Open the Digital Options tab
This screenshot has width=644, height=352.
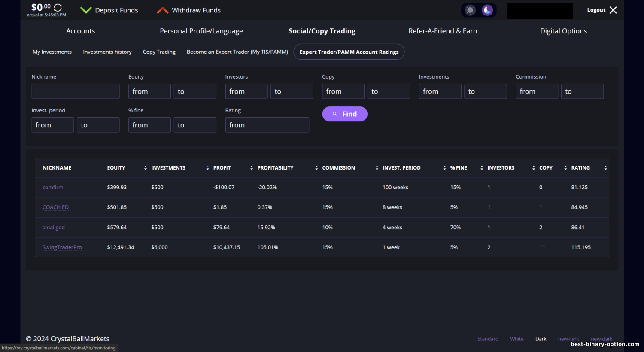pyautogui.click(x=563, y=31)
